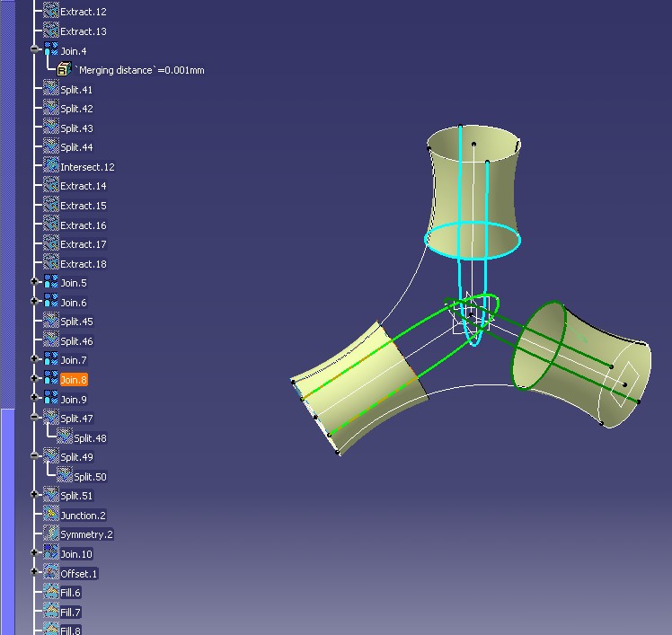
Task: Expand the Offset.1 tree node
Action: (x=34, y=571)
